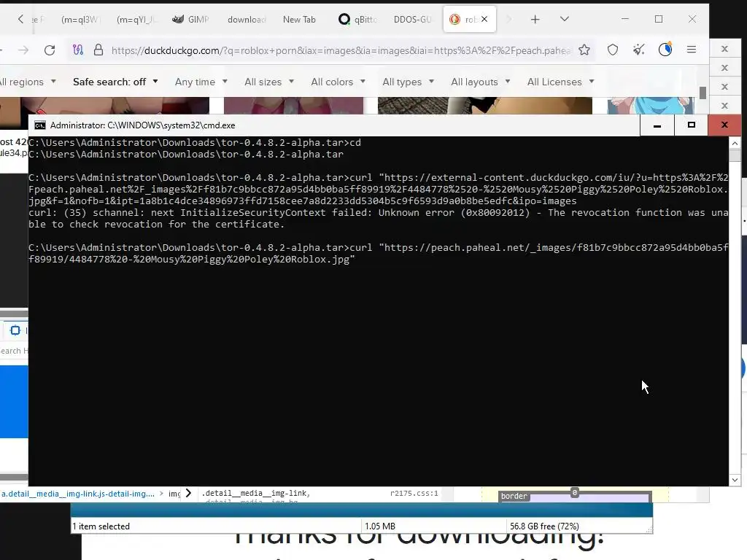Open the r2175.css:1 stylesheet link
The image size is (747, 560).
point(414,494)
